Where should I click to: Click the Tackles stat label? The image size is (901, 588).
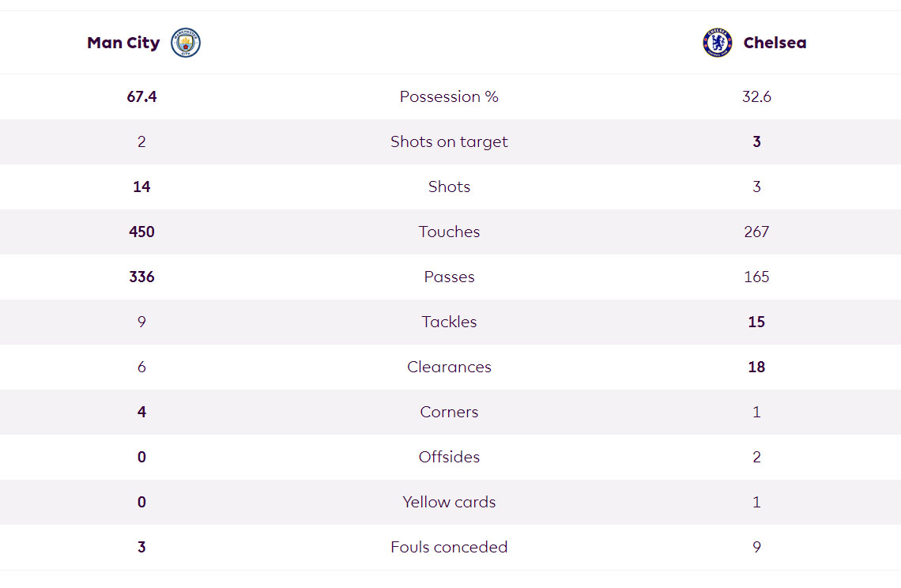(x=449, y=322)
